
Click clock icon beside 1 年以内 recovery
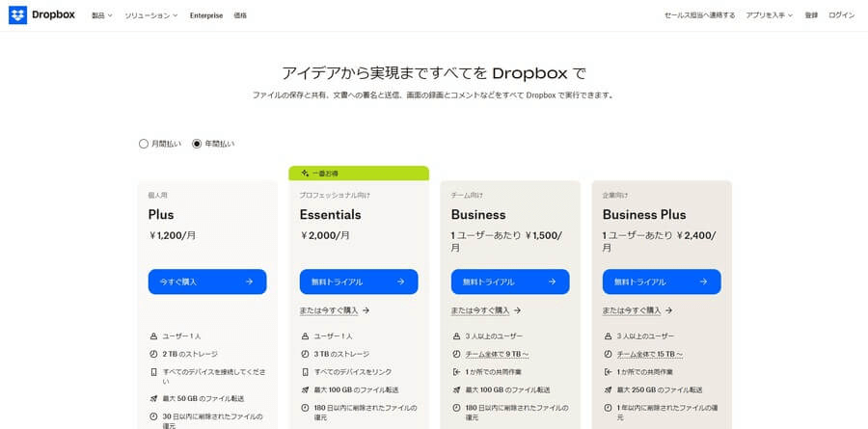[608, 408]
